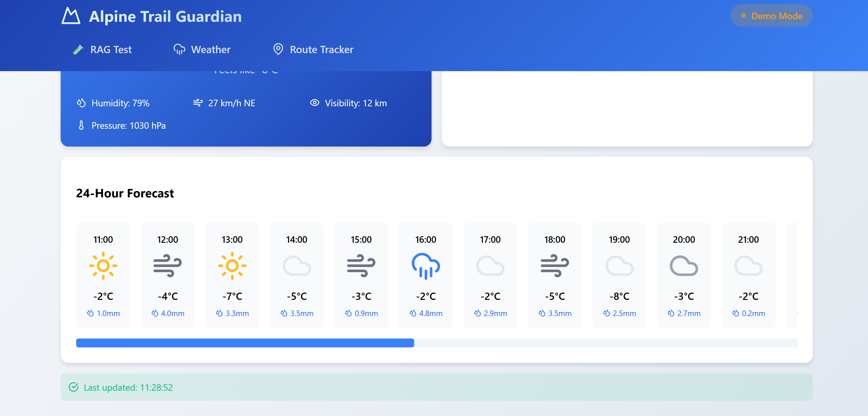Select the 19:00 forecast card
Viewport: 868px width, 416px height.
tap(619, 275)
